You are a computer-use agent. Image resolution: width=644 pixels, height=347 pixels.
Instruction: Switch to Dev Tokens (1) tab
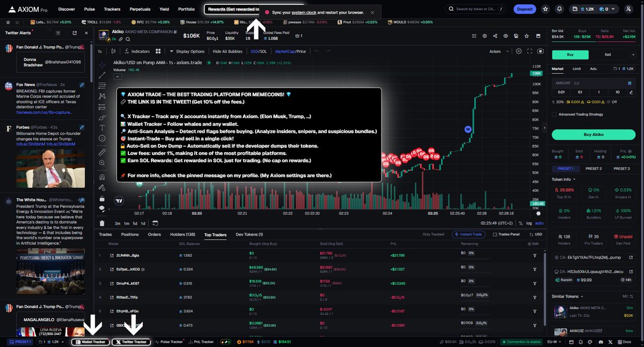249,234
